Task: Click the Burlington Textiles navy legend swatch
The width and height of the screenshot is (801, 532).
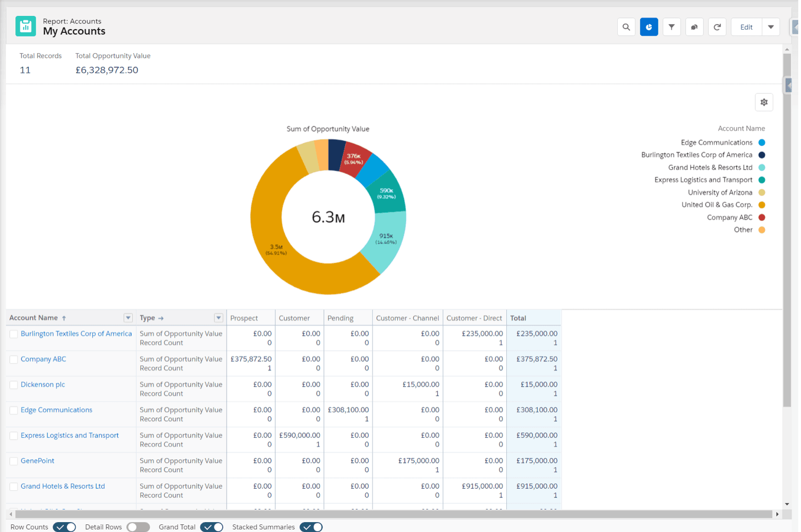Action: click(x=761, y=155)
